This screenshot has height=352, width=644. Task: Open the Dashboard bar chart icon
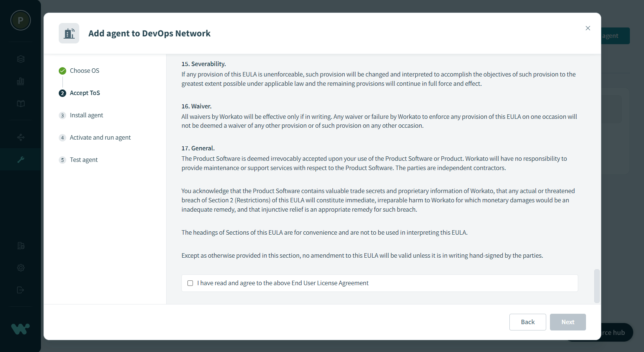coord(21,81)
